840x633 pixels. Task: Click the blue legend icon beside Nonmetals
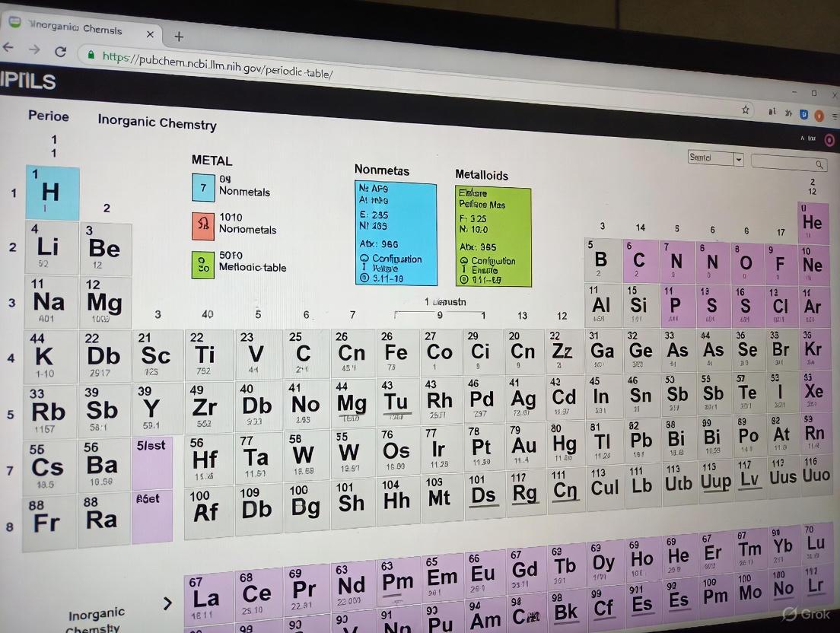coord(203,187)
